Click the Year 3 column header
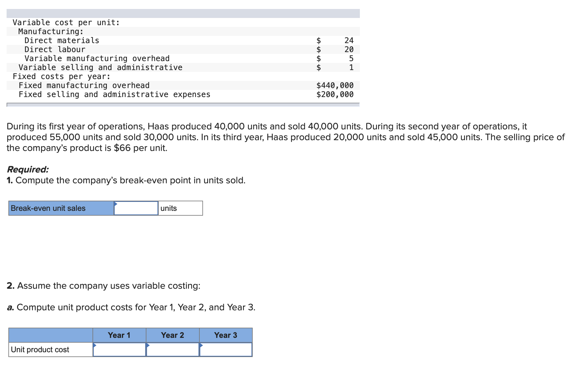This screenshot has width=588, height=372. 225,335
